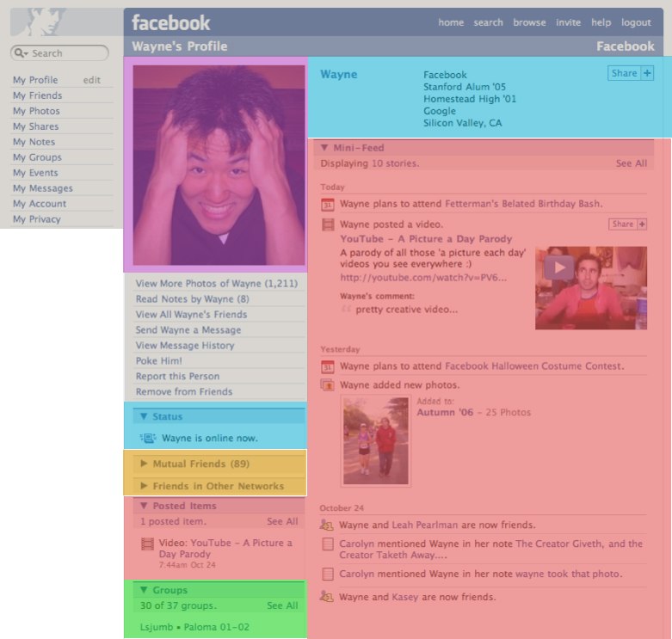Play the YouTube parody video

559,267
